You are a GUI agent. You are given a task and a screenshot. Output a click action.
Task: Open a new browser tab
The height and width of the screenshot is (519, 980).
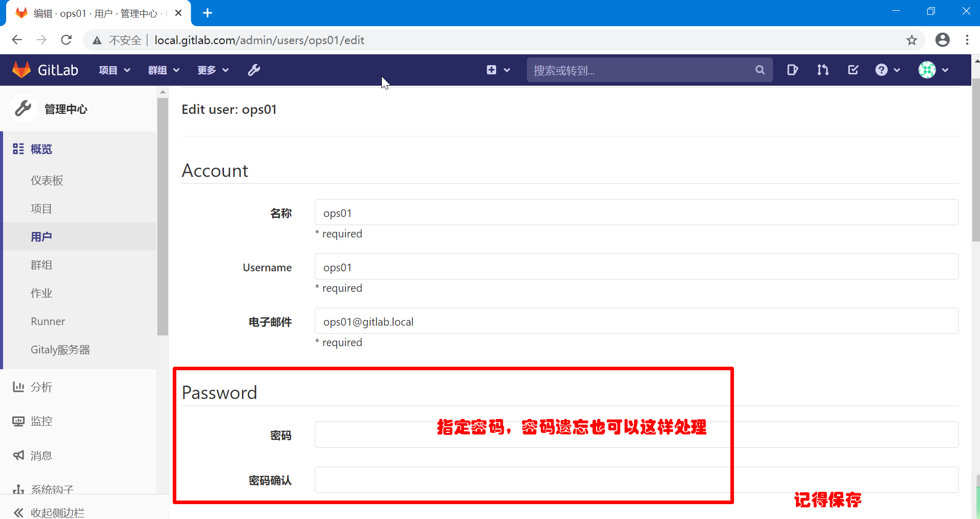click(208, 13)
